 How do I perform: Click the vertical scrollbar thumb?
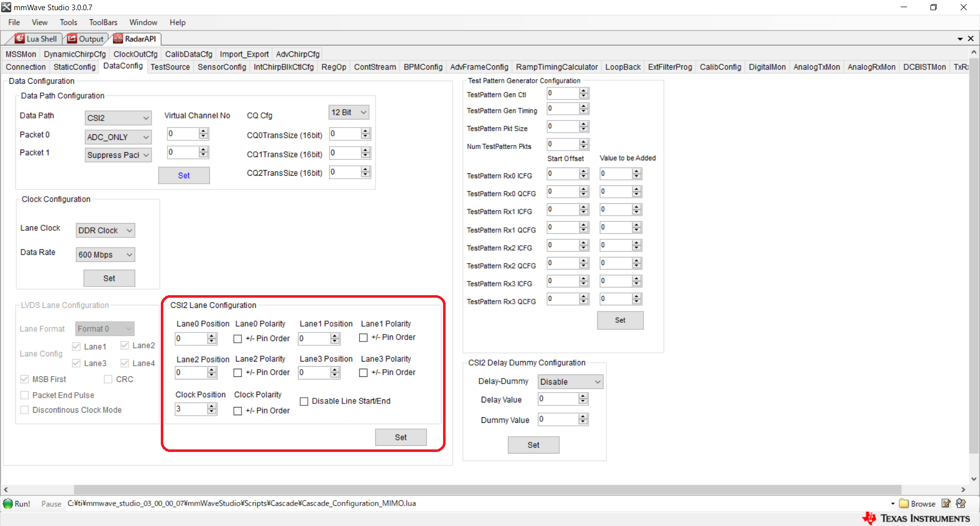click(974, 255)
